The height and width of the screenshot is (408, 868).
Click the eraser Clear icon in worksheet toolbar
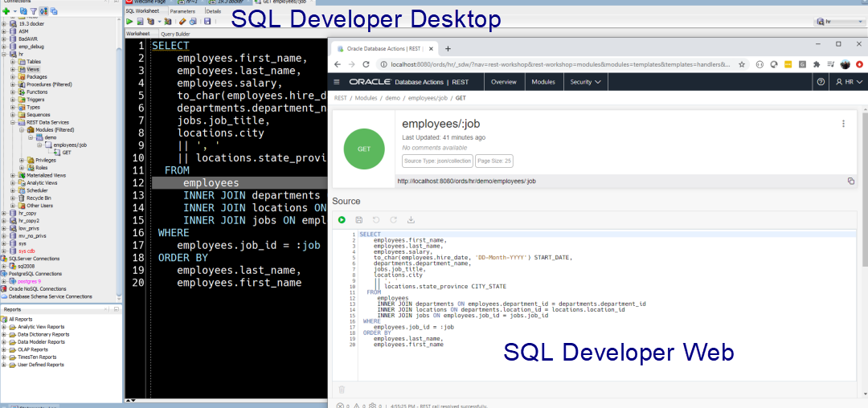point(182,22)
